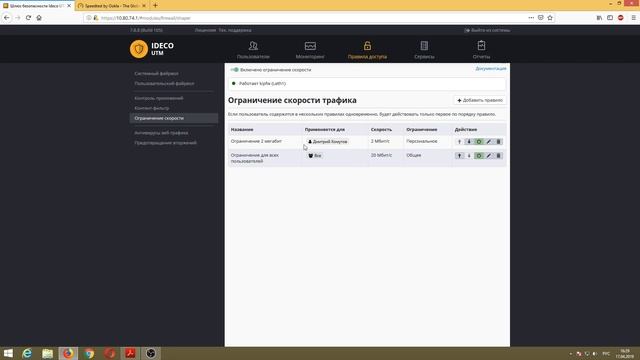Open Adobe Acrobat from taskbar

(x=130, y=353)
